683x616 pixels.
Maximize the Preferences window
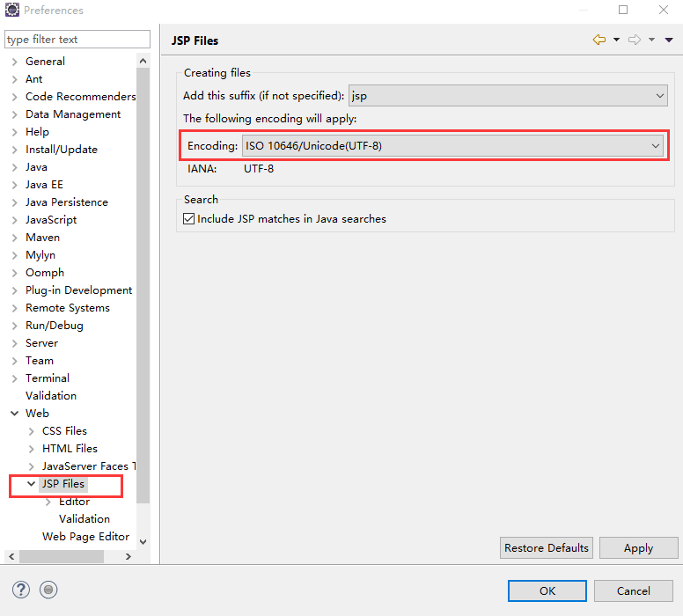point(623,10)
